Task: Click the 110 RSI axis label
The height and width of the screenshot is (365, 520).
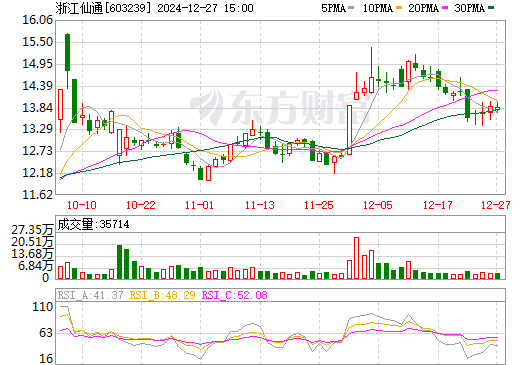Action: coord(43,307)
